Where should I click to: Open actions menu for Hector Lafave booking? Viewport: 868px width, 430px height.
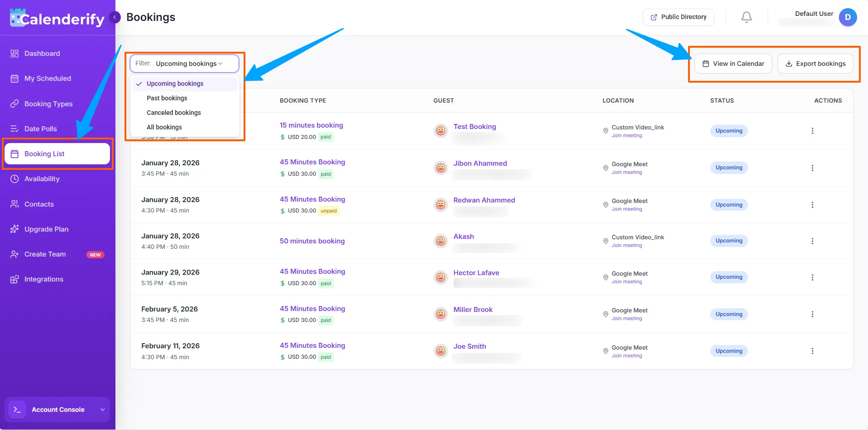(x=812, y=277)
